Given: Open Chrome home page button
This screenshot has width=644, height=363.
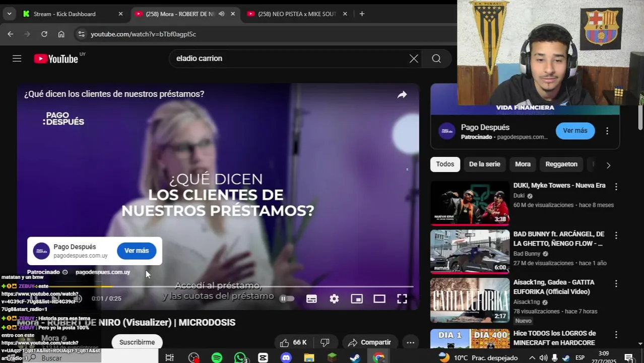Looking at the screenshot, I should (x=61, y=34).
